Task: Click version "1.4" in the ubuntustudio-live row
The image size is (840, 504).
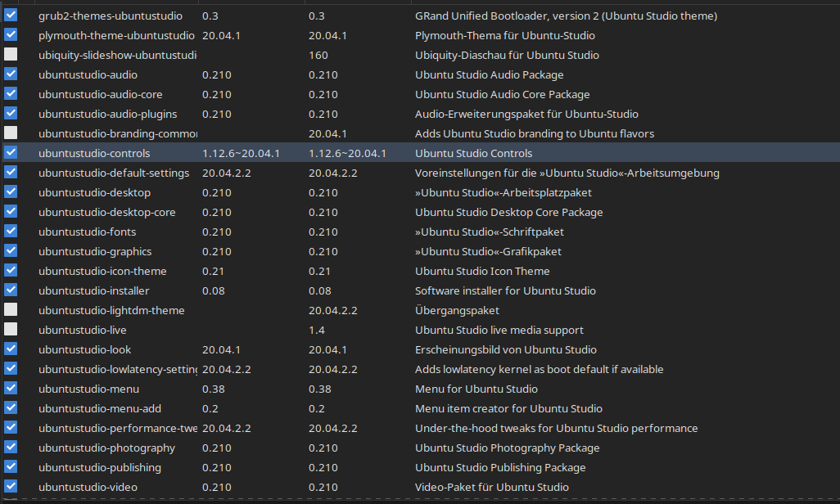Action: pyautogui.click(x=317, y=331)
